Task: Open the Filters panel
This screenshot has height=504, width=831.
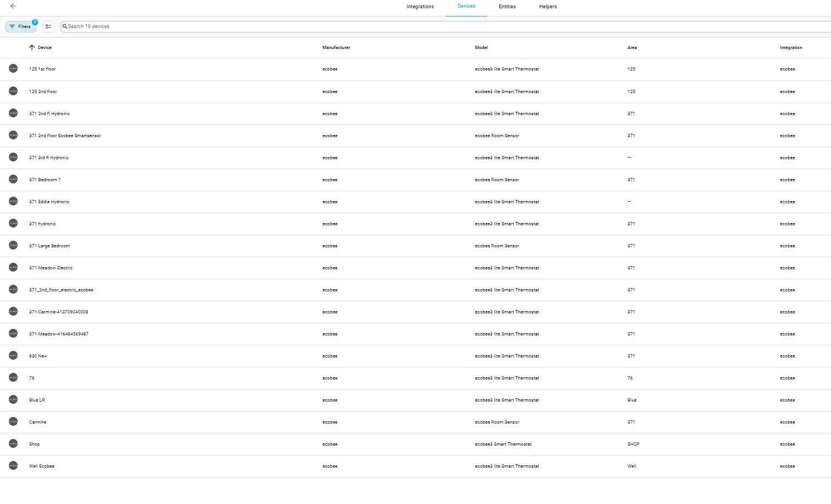Action: pos(21,26)
